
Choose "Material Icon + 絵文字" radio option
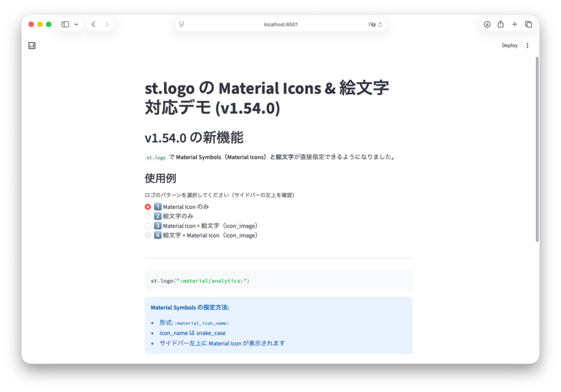click(148, 226)
